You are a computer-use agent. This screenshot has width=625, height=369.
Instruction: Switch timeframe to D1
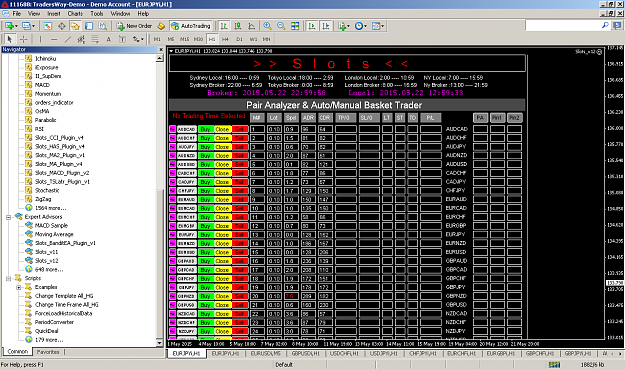pyautogui.click(x=239, y=39)
